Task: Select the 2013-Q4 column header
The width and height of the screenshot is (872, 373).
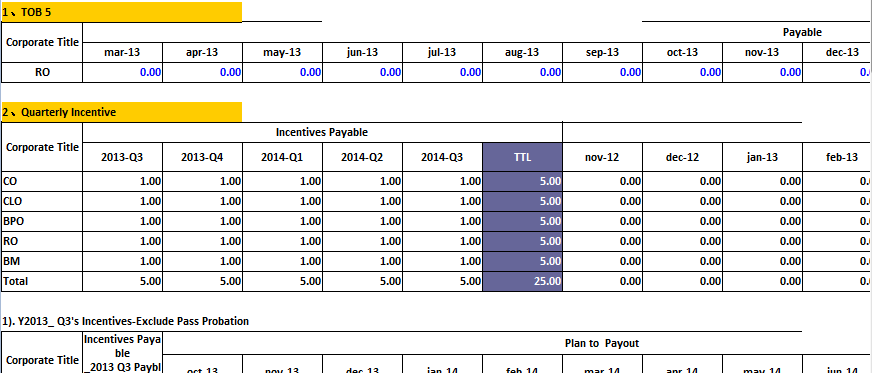Action: [x=202, y=157]
